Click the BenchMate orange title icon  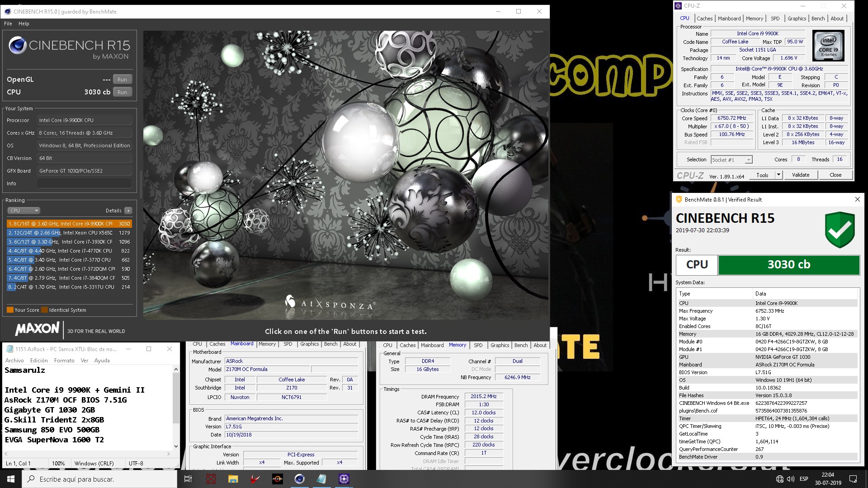click(679, 199)
